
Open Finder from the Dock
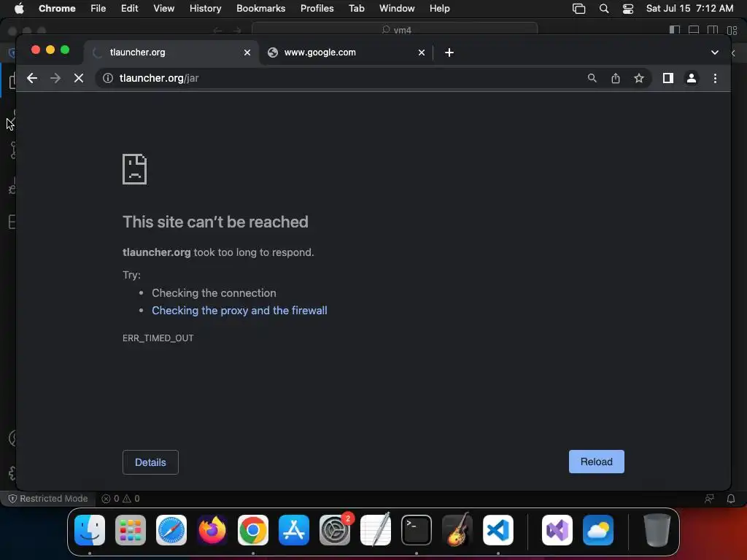pos(90,530)
